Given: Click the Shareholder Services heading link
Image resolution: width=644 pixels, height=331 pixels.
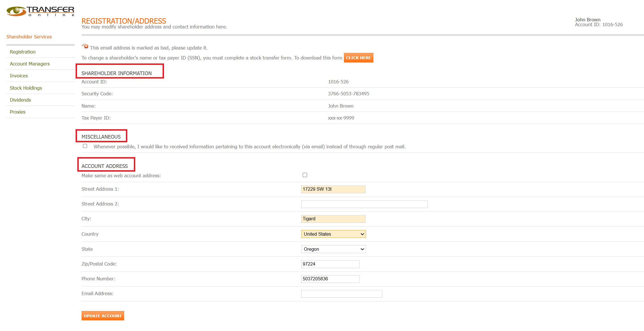Looking at the screenshot, I should click(x=29, y=37).
